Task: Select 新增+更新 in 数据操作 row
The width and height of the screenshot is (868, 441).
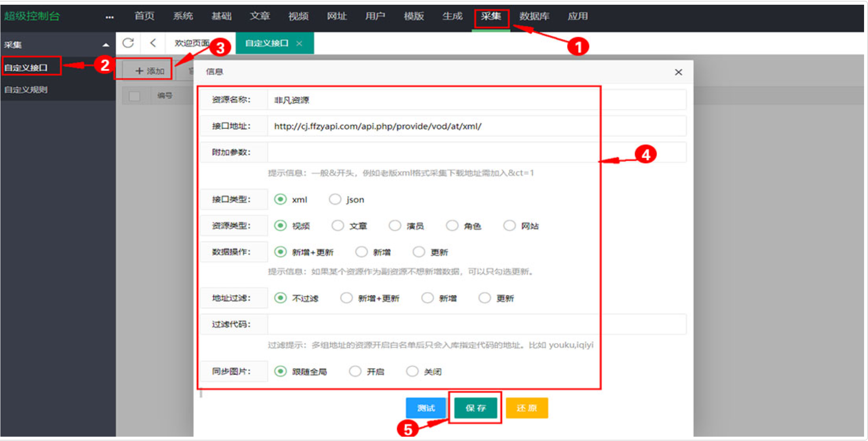Action: tap(280, 252)
